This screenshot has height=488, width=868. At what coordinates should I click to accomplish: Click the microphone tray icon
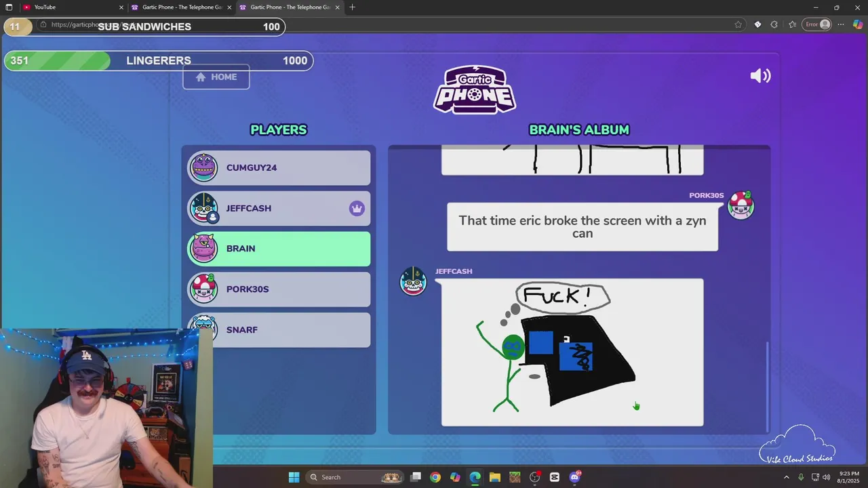(x=801, y=477)
